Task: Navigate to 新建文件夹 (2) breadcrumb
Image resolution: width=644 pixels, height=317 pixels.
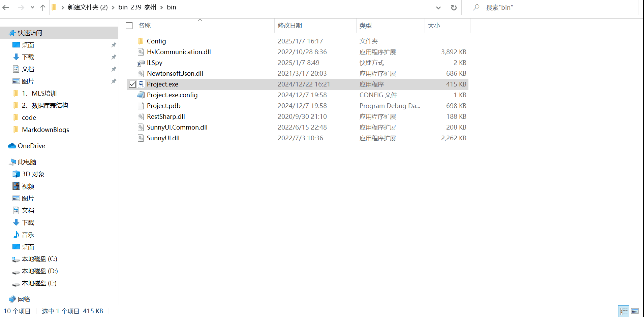Action: (x=88, y=7)
